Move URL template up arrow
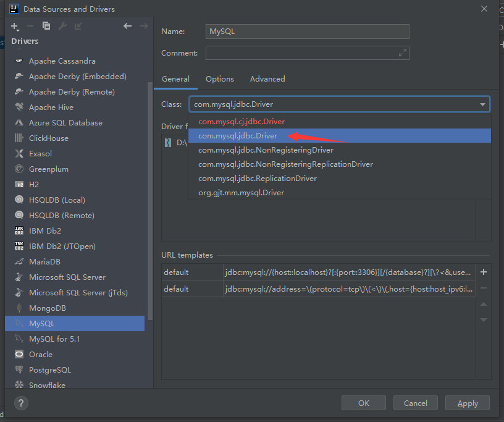The image size is (504, 422). [484, 304]
